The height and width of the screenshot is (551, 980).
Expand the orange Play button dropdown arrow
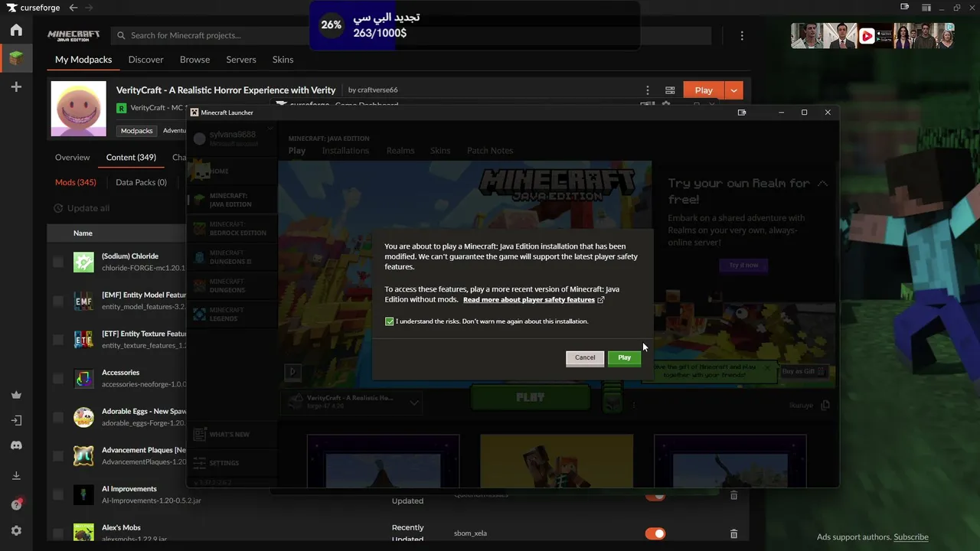tap(733, 90)
